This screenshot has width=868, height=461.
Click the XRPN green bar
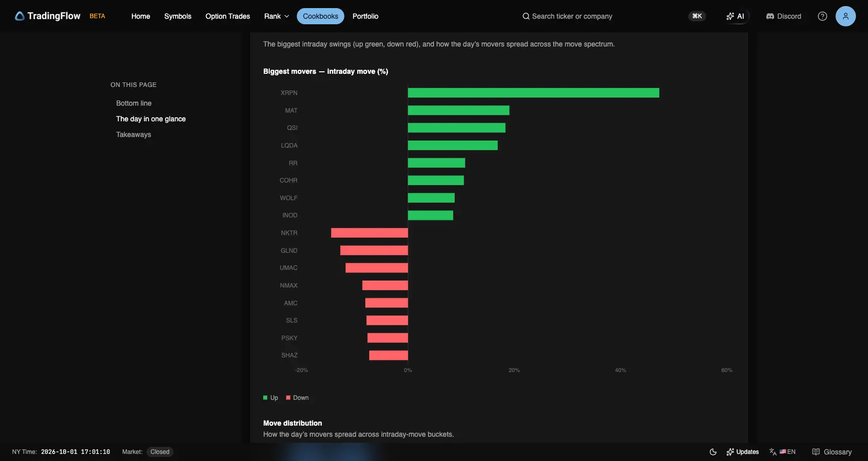tap(534, 93)
